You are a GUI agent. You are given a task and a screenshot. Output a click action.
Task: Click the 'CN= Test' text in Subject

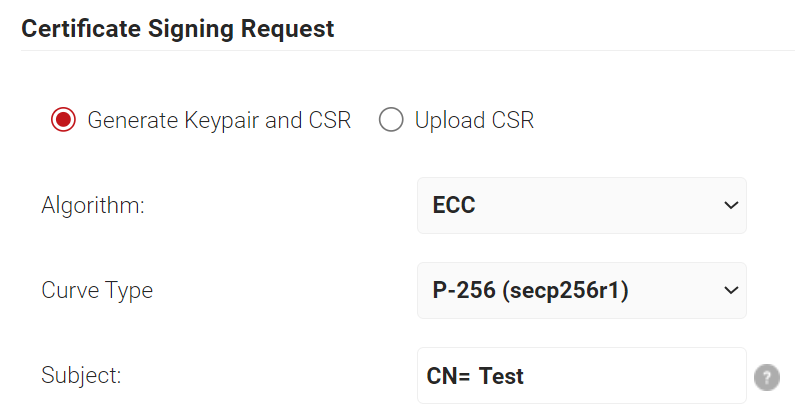[x=475, y=376]
